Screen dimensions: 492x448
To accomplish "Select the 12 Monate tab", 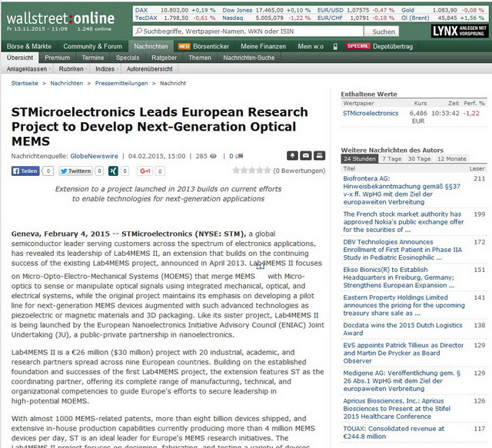I will 452,159.
